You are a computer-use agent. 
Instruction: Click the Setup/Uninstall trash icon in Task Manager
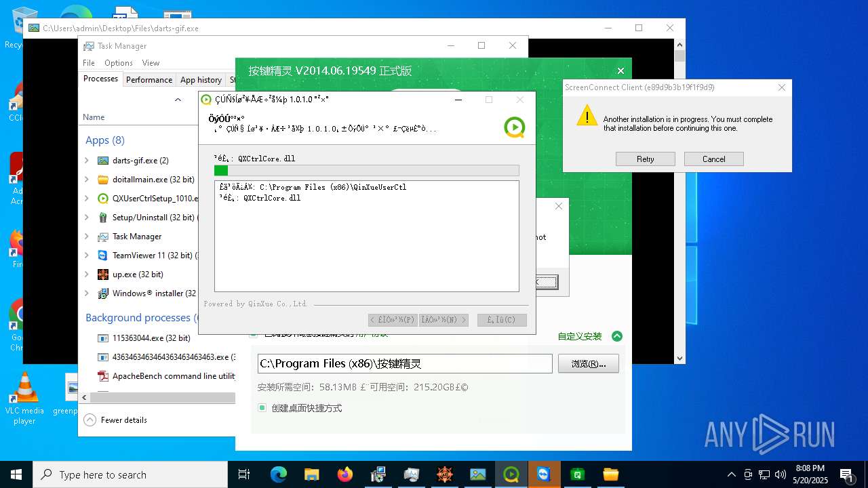click(103, 218)
